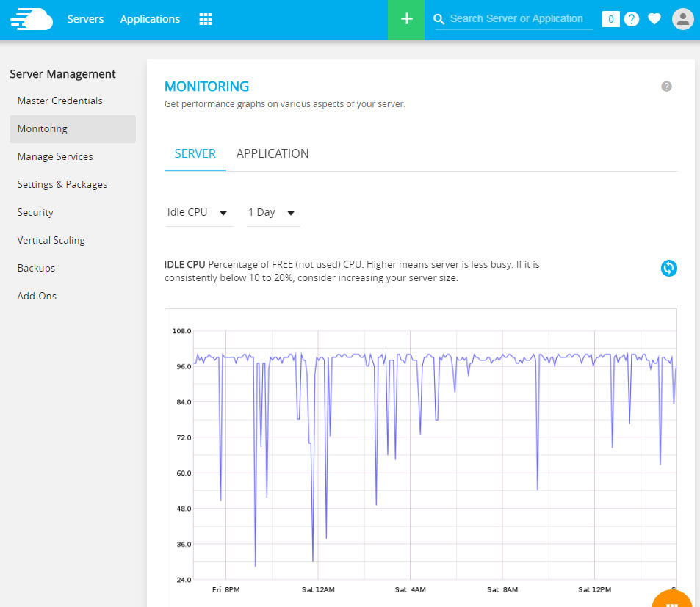Open the notifications counter showing 0
Screen dimensions: 700x607
tap(610, 19)
